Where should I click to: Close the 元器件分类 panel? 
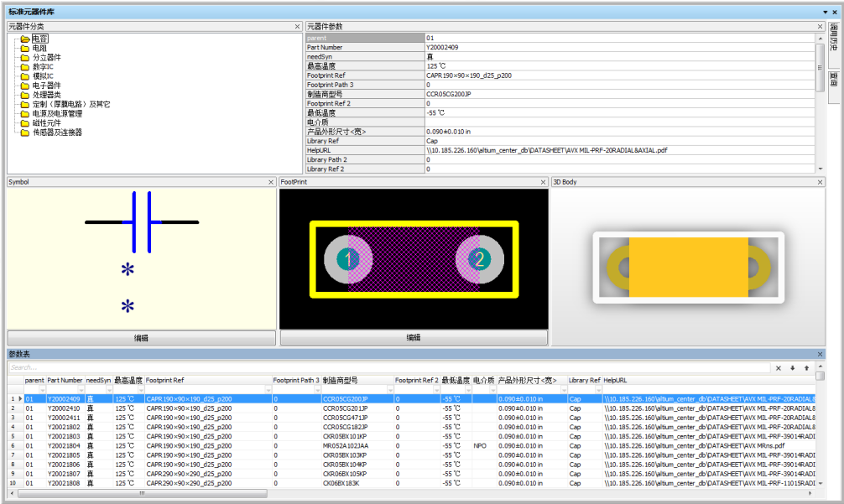297,27
